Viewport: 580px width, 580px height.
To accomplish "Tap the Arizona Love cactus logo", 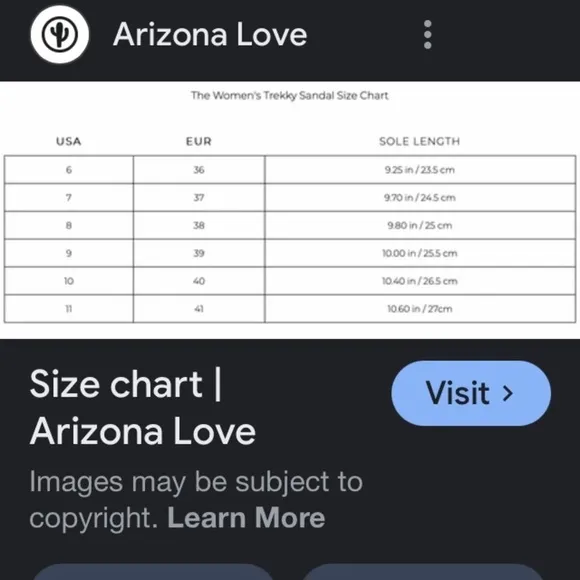I will pyautogui.click(x=60, y=34).
